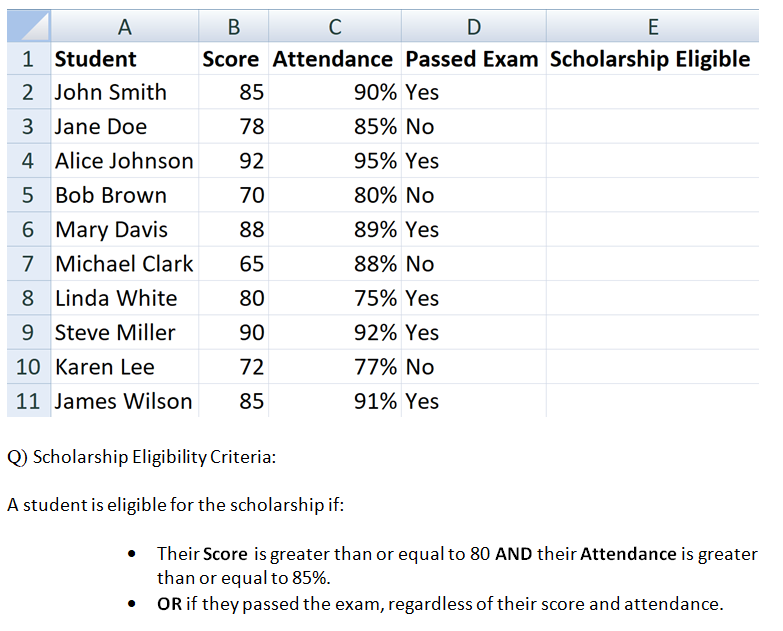Select column C header
The image size is (783, 631).
point(335,26)
